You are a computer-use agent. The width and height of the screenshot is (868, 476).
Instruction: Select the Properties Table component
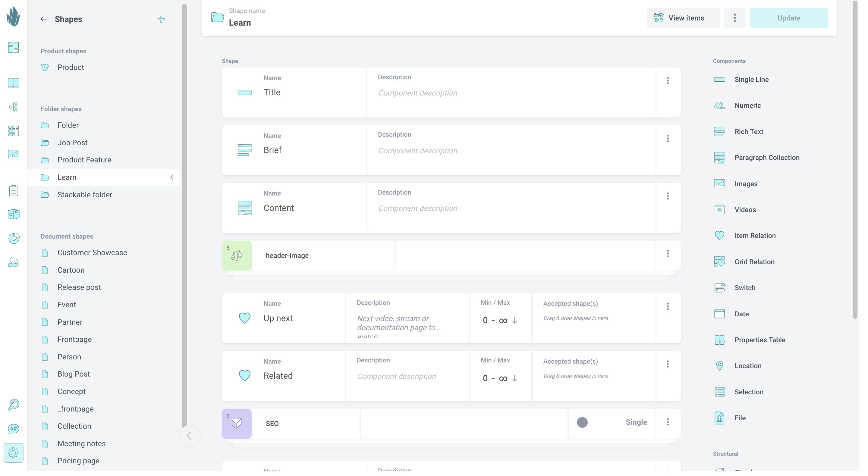tap(759, 340)
